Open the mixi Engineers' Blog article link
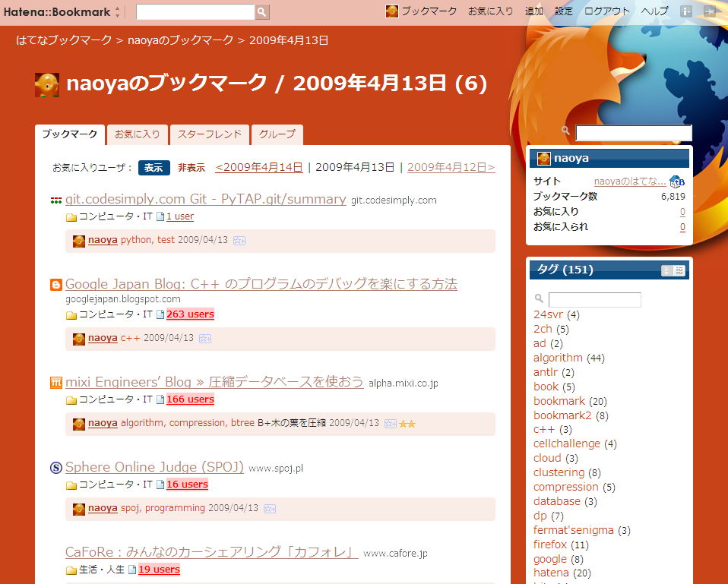Viewport: 728px width, 584px height. [x=214, y=382]
